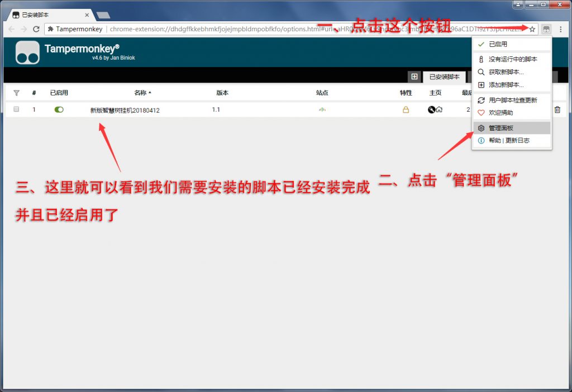This screenshot has width=572, height=392.
Task: Select 用户脚本检查更新 in the popup menu
Action: (512, 101)
